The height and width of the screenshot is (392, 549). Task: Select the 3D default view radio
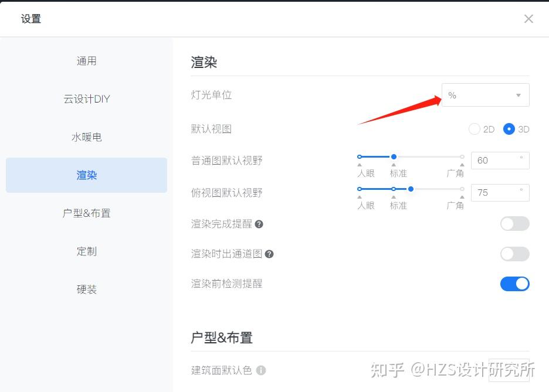(x=509, y=129)
